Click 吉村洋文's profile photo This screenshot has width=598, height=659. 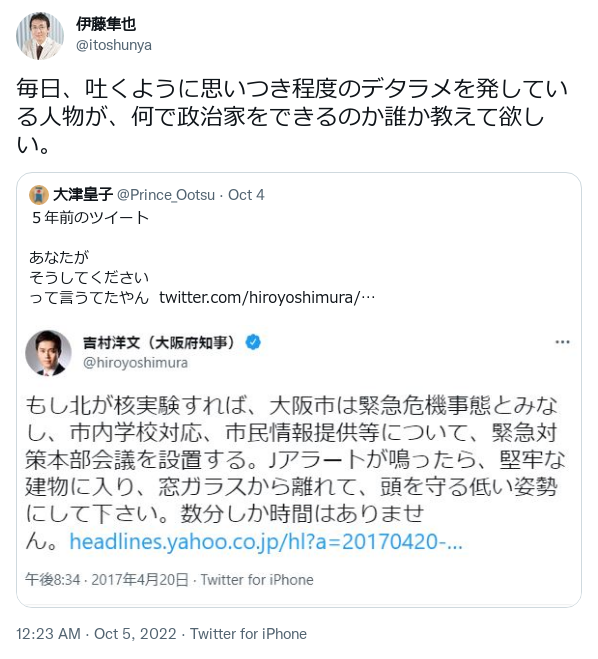tap(48, 353)
